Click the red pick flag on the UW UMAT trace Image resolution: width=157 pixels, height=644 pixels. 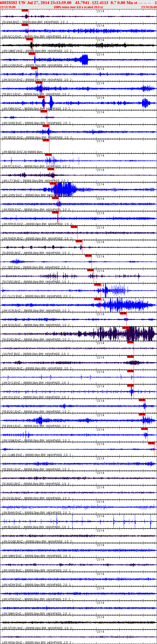coord(30,39)
